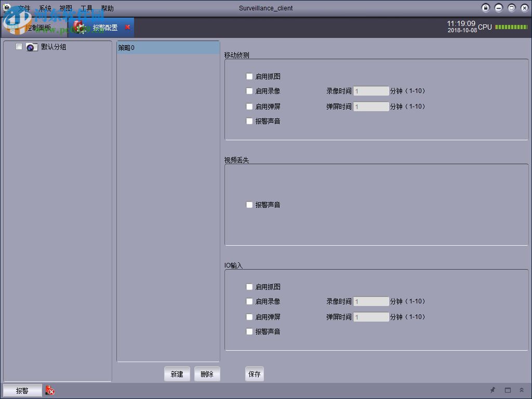
Task: Click the application logo icon at top-left
Action: [x=7, y=7]
